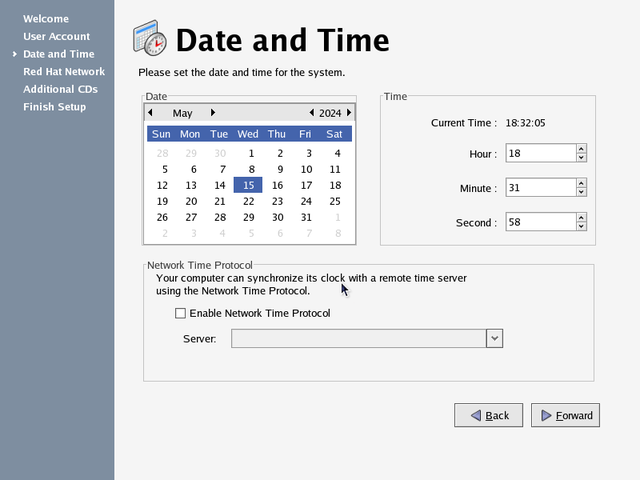The height and width of the screenshot is (480, 640).
Task: Select May 9 in calendar
Action: pos(280,169)
